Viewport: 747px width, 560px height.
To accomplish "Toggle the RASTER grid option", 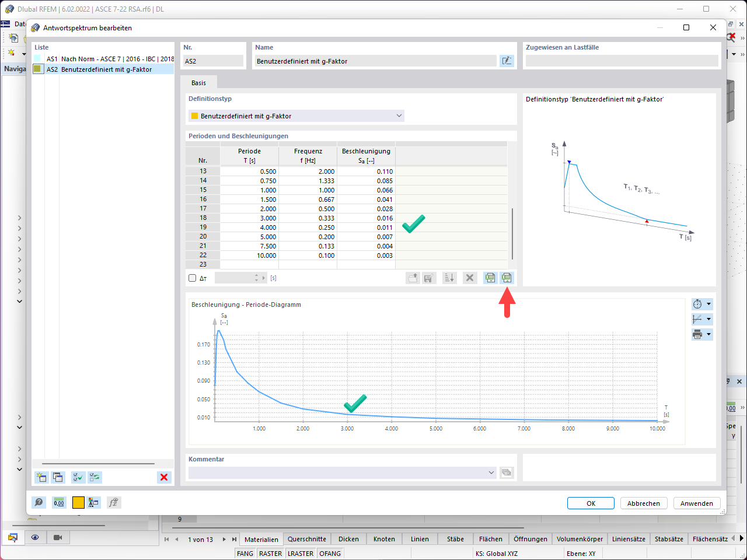I will [x=270, y=554].
